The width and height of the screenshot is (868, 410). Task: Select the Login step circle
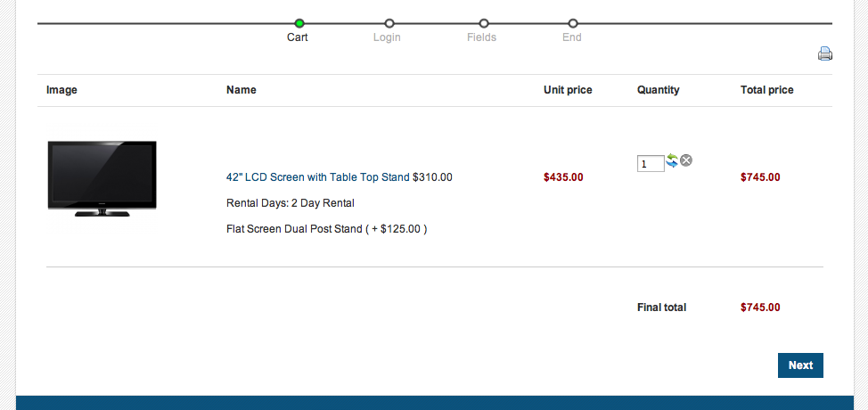[x=389, y=23]
